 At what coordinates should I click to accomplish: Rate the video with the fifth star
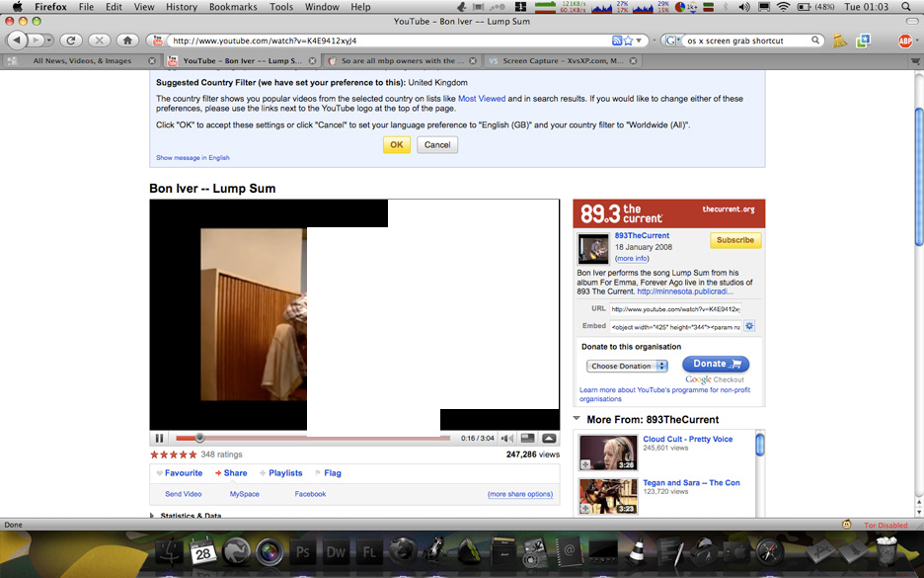[x=192, y=454]
